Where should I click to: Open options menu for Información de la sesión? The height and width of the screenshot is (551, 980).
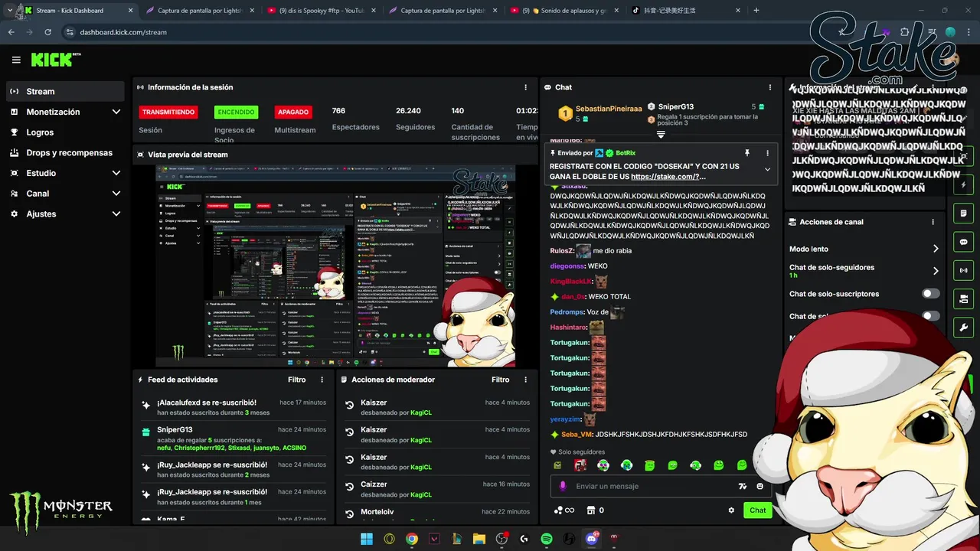coord(525,87)
